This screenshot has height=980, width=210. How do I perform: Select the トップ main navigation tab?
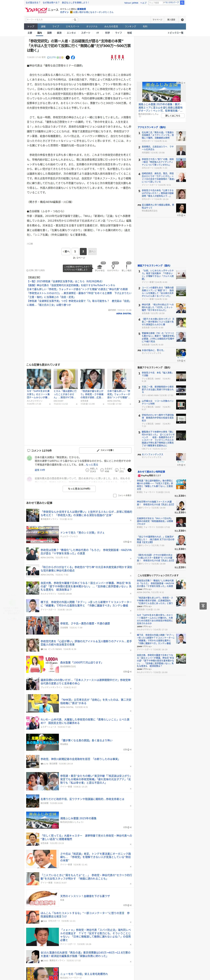(31, 27)
